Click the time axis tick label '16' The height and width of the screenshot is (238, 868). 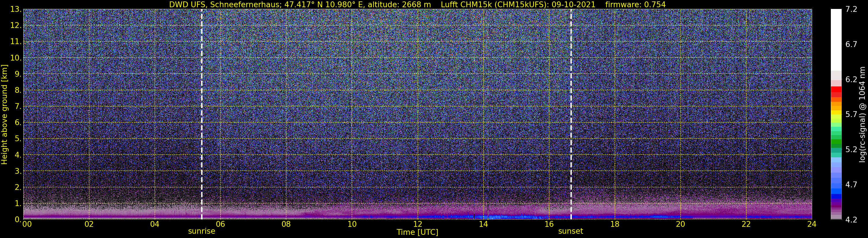coord(549,224)
